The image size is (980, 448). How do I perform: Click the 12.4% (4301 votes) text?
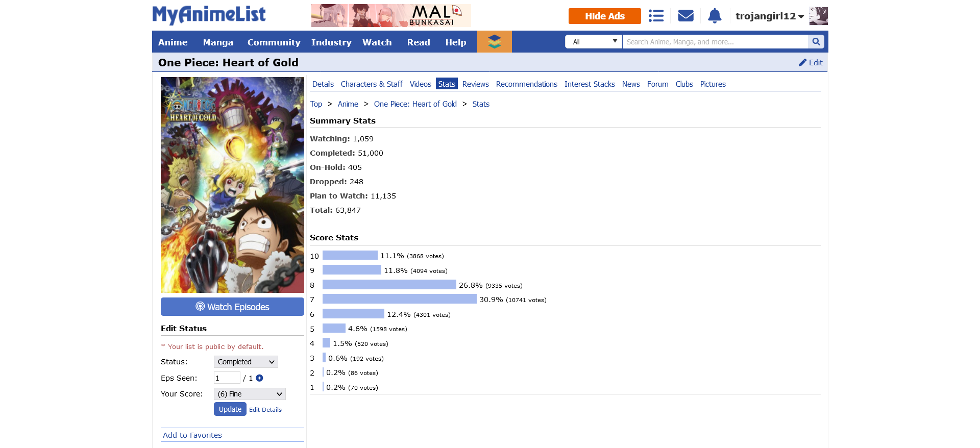419,314
